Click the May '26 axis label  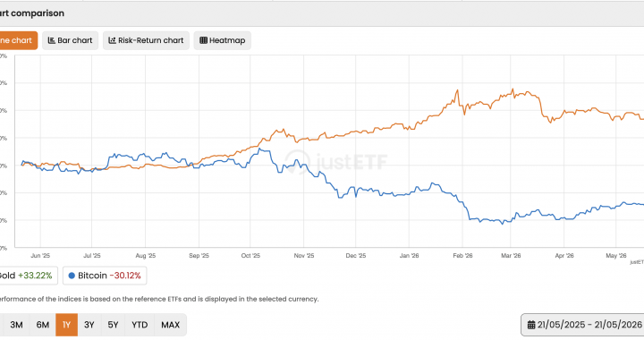pyautogui.click(x=616, y=255)
